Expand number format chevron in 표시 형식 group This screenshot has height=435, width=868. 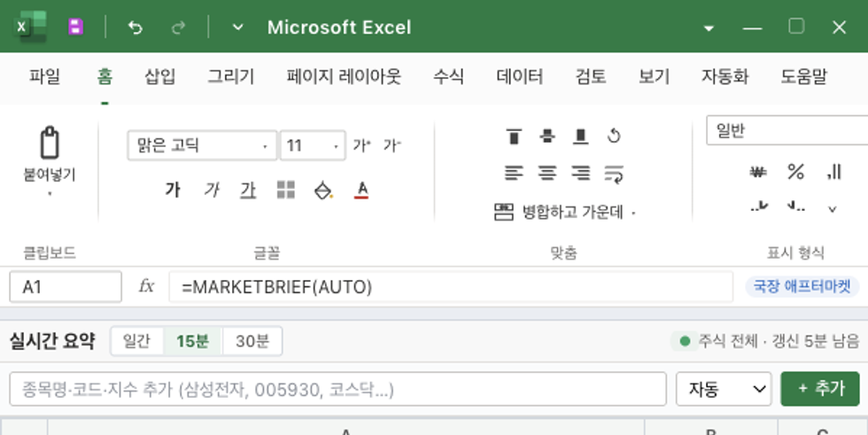point(832,209)
